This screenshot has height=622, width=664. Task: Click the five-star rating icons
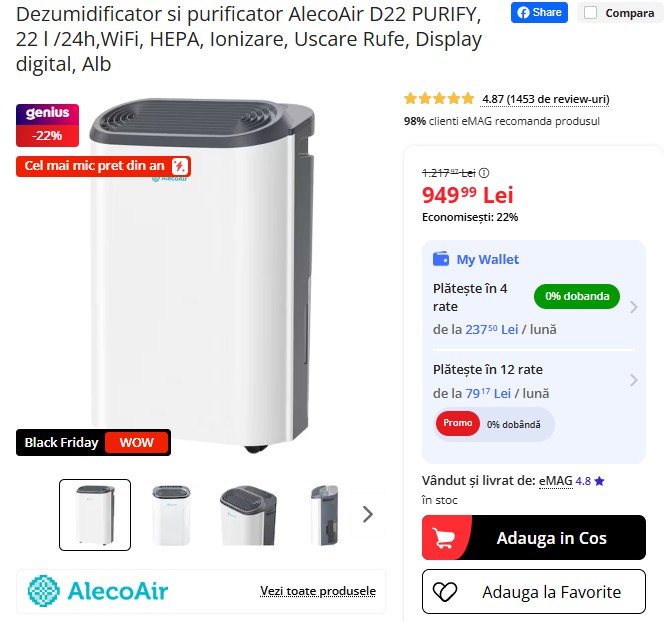coord(439,99)
